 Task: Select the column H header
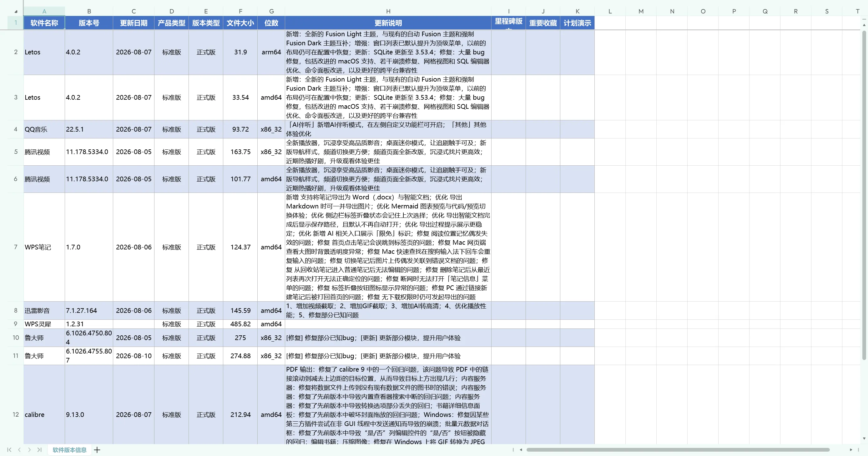click(x=388, y=12)
